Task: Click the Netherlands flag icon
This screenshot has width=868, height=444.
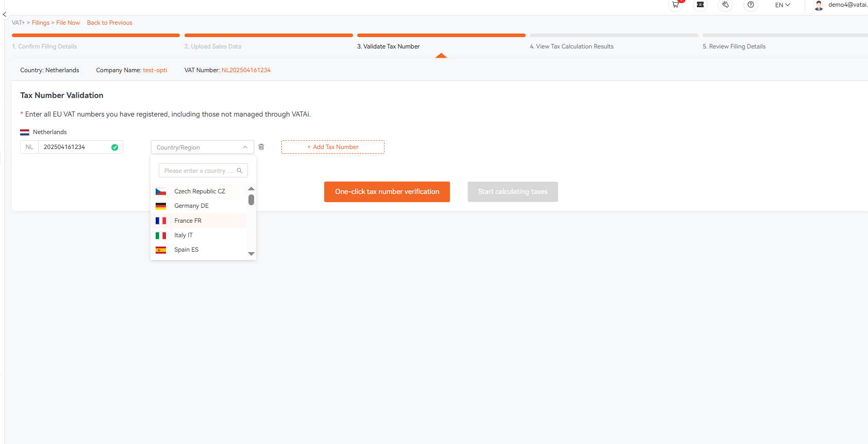Action: pyautogui.click(x=25, y=133)
